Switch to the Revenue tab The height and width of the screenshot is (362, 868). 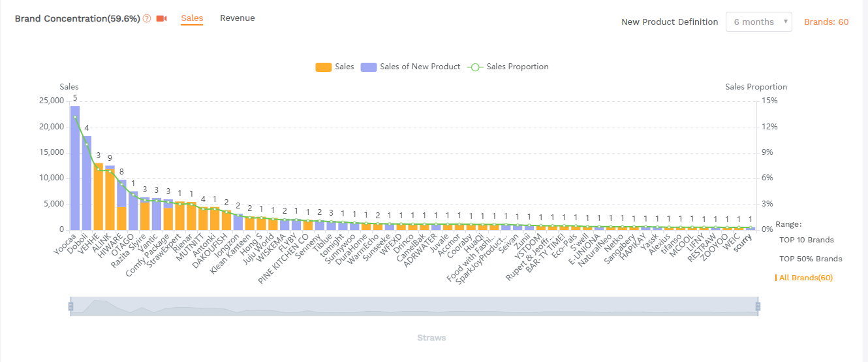(237, 18)
